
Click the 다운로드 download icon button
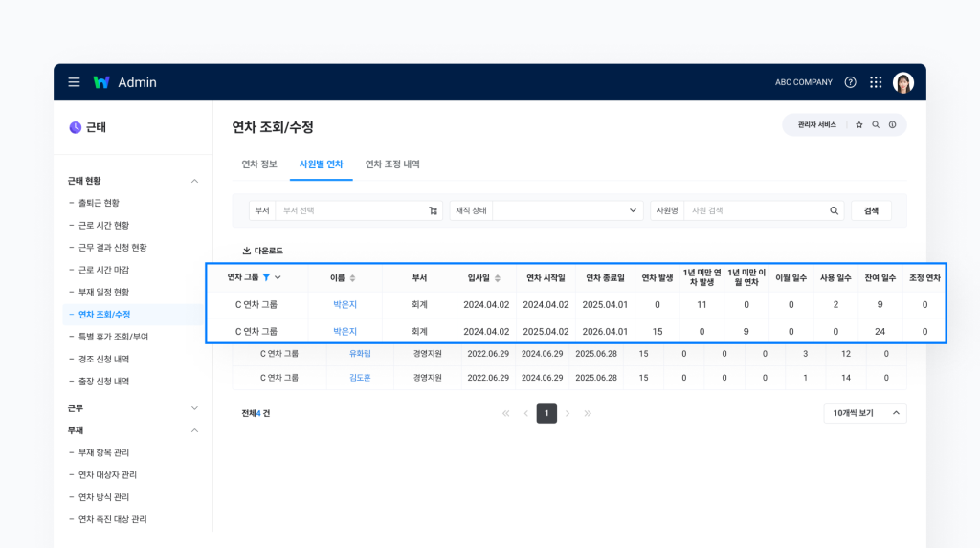(x=262, y=251)
